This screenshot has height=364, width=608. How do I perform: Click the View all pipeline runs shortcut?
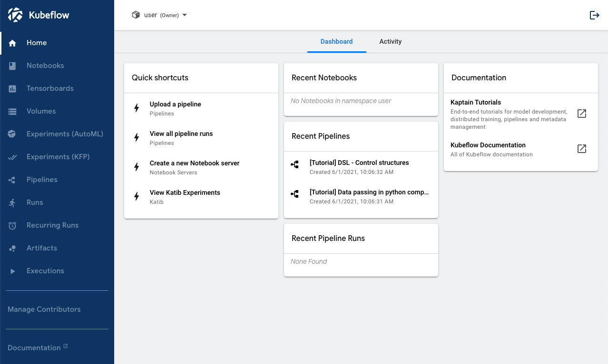(201, 137)
